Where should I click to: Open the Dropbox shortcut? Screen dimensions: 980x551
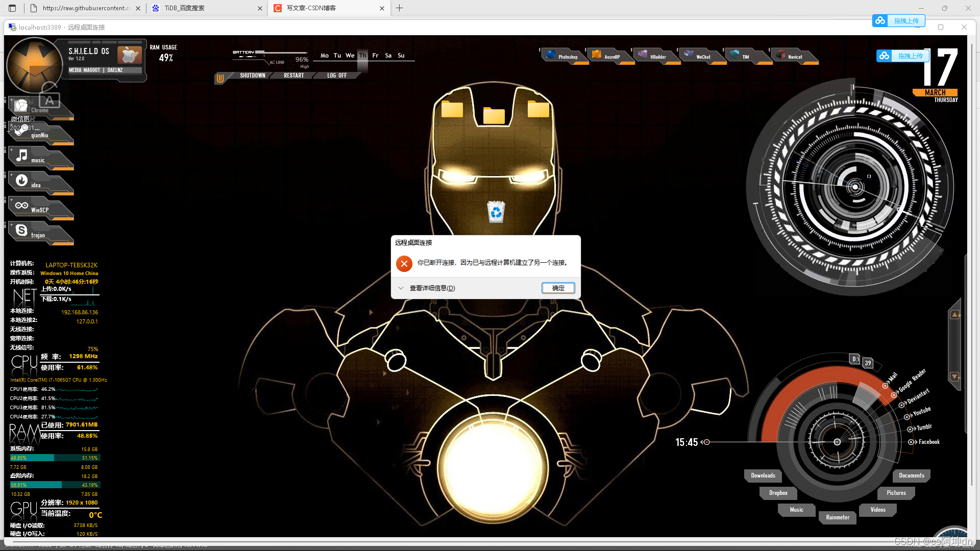778,493
